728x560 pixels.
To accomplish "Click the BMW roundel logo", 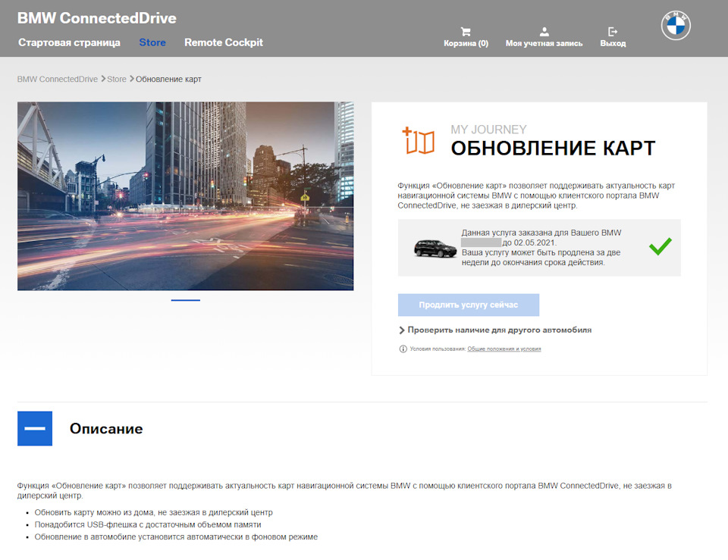I will [x=676, y=25].
